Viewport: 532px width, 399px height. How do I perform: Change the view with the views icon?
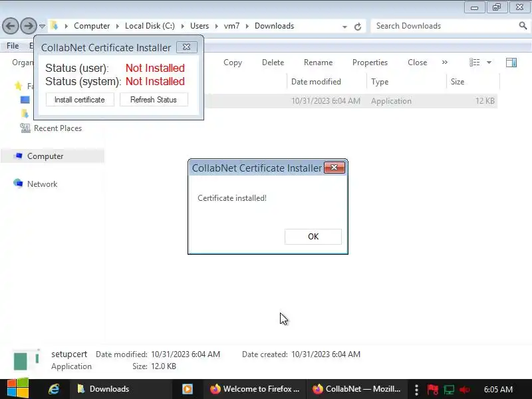coord(474,63)
